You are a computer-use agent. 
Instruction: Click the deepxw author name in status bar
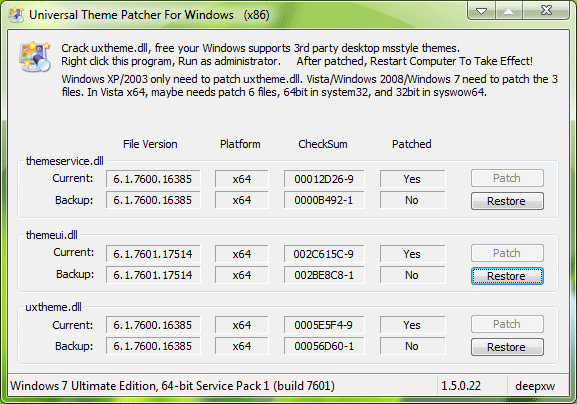(x=535, y=386)
